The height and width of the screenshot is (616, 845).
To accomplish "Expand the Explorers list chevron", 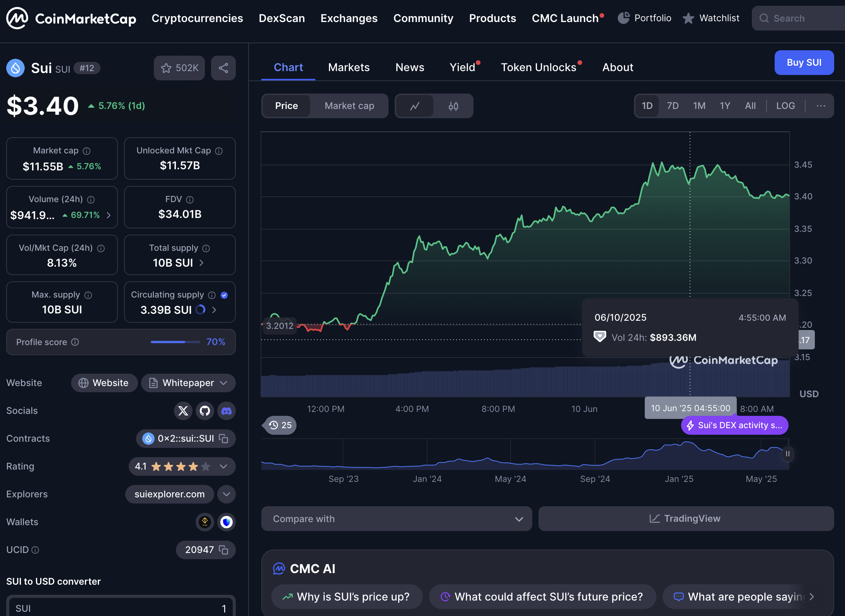I will pos(227,494).
